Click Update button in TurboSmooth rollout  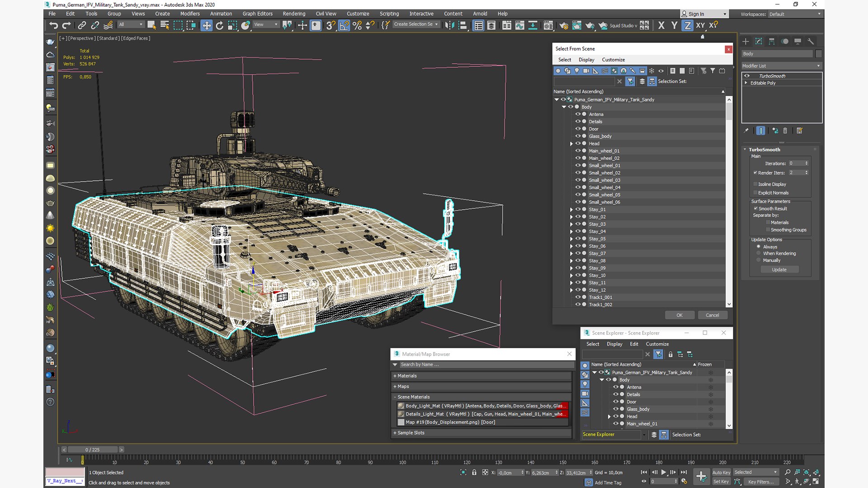(779, 270)
